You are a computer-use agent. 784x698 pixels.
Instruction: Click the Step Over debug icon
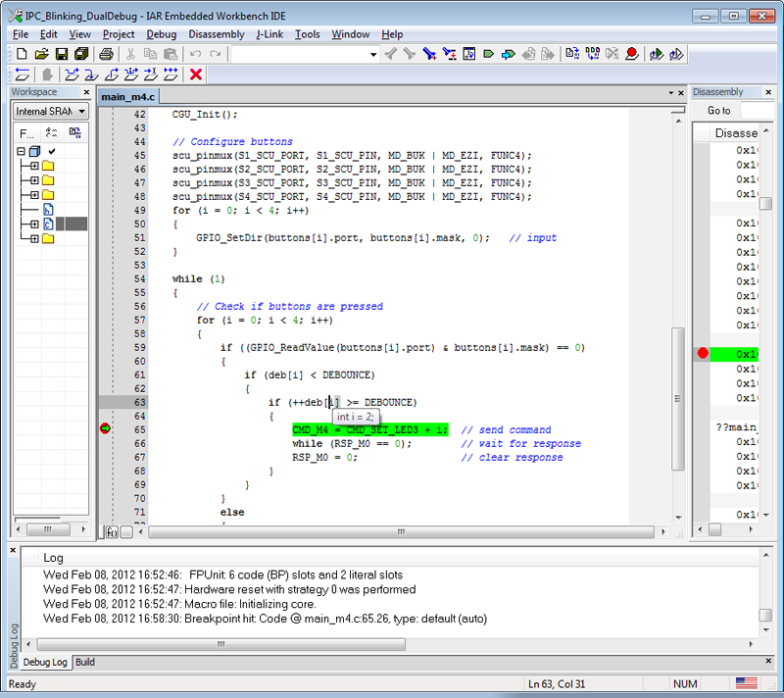[x=72, y=75]
